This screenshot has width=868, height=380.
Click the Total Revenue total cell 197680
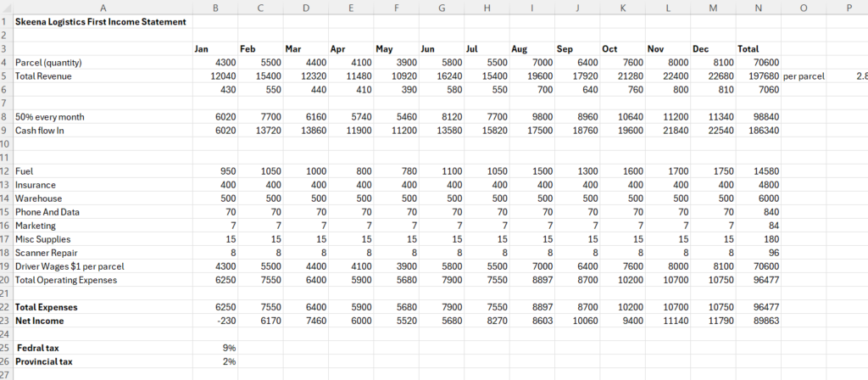pyautogui.click(x=758, y=75)
